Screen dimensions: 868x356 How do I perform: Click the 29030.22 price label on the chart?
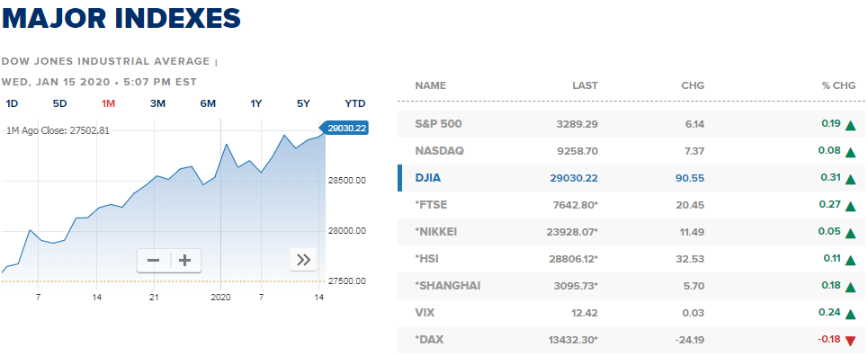tap(345, 128)
